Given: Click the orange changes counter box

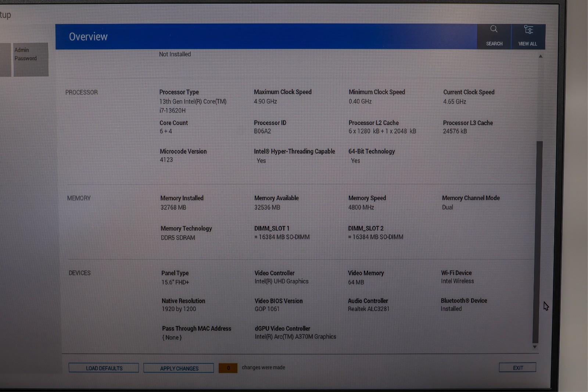Looking at the screenshot, I should 228,368.
